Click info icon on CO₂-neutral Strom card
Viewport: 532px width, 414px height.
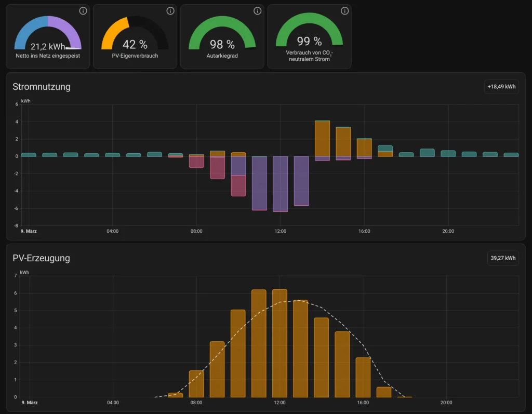coord(344,11)
